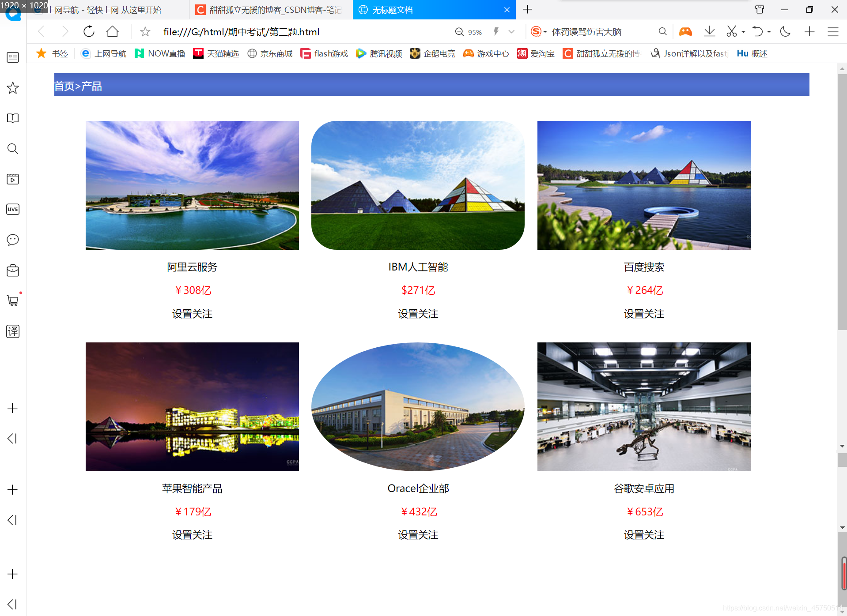Open the downloads icon
Viewport: 847px width, 616px height.
pyautogui.click(x=709, y=31)
